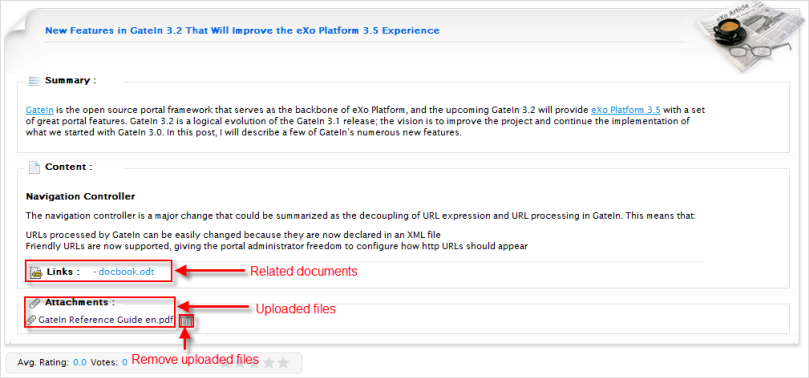Open the eXo Platform 3.5 link
This screenshot has height=378, width=809.
(x=625, y=110)
